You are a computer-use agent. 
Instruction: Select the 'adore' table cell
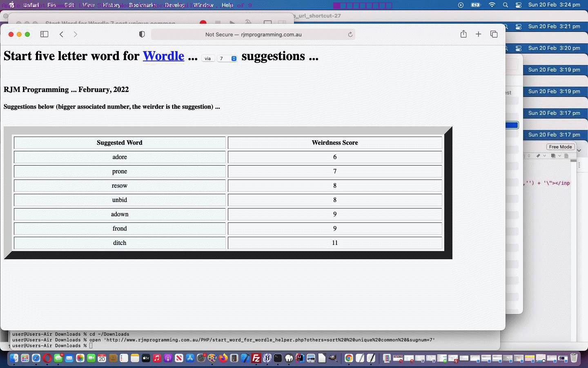click(120, 157)
